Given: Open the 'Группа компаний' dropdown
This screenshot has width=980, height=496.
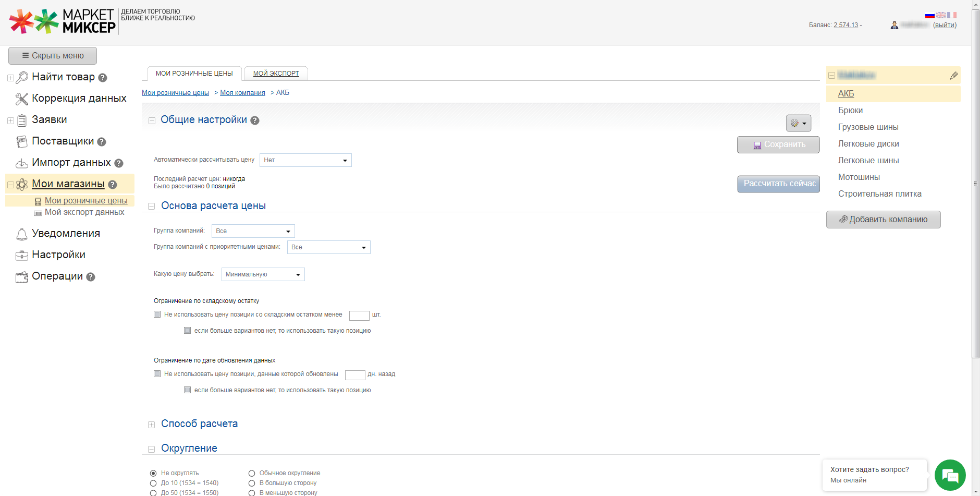Looking at the screenshot, I should coord(253,231).
